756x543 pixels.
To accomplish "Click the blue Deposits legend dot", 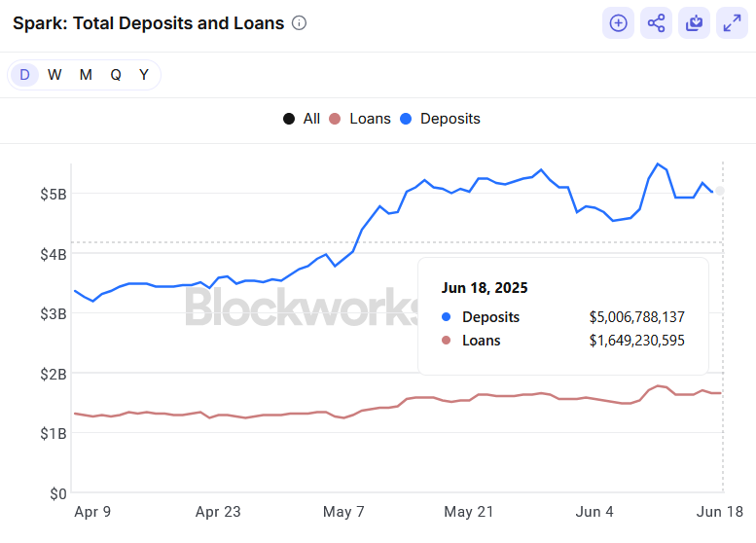I will point(406,119).
